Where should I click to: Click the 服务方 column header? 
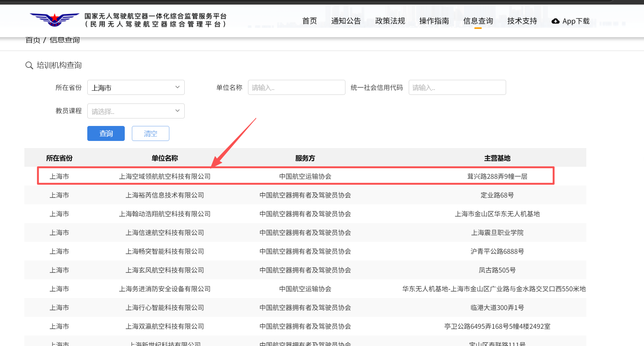click(305, 158)
